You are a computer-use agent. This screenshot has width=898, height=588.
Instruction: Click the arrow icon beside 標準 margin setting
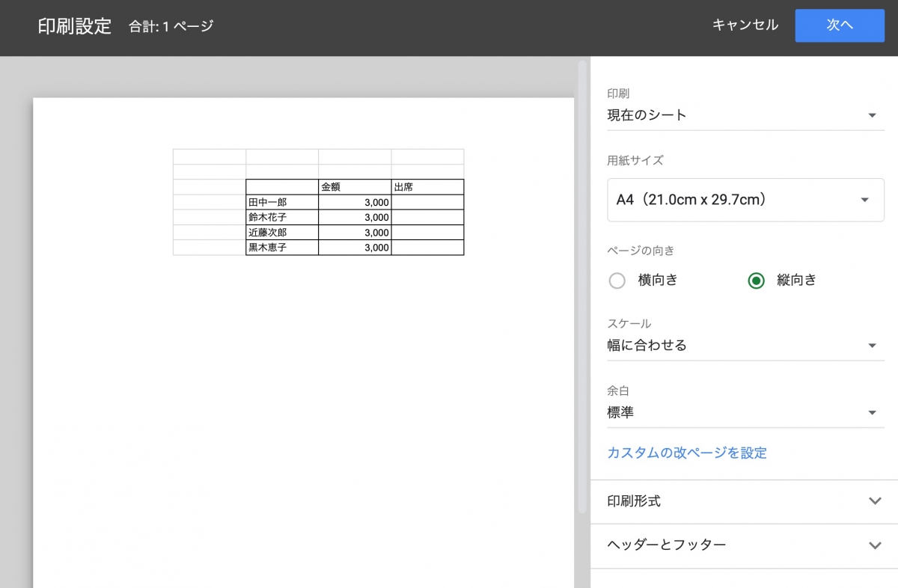[873, 412]
